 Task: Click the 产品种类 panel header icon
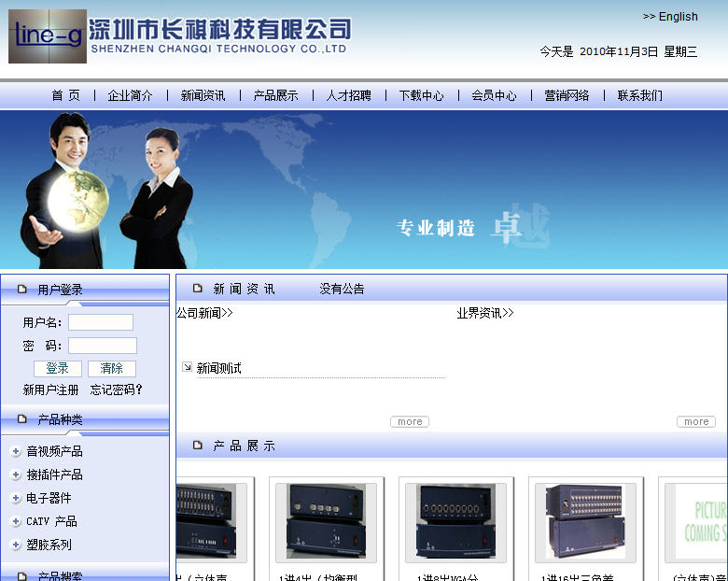tap(22, 419)
